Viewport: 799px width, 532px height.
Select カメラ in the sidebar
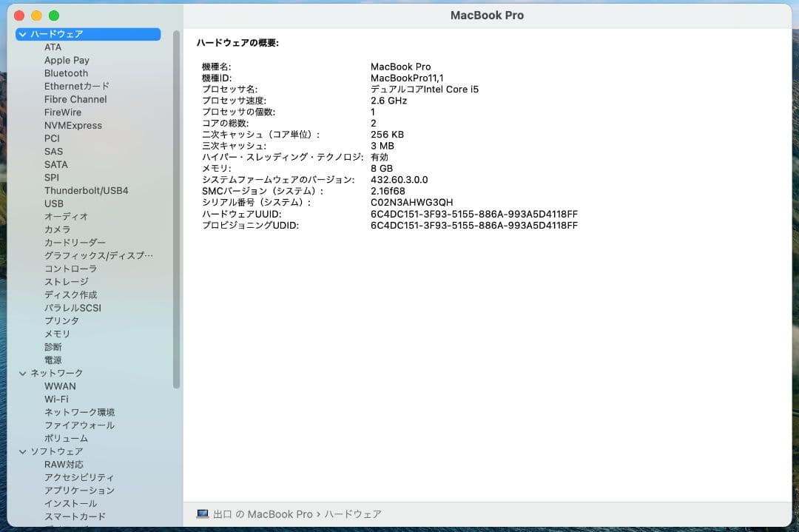(58, 229)
